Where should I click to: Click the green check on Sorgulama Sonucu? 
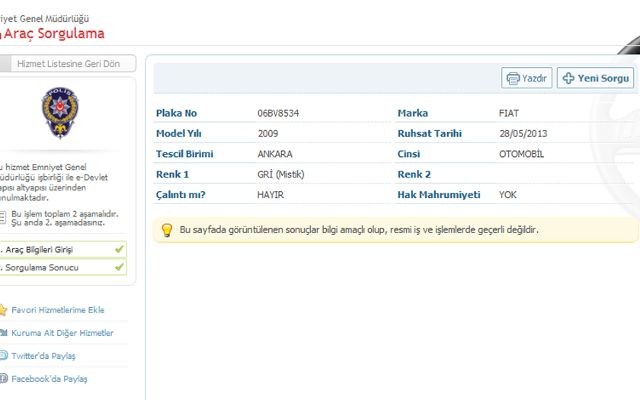tap(119, 268)
